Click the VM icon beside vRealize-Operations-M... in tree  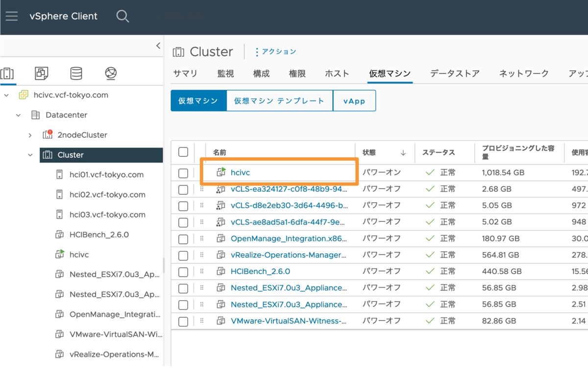(59, 354)
